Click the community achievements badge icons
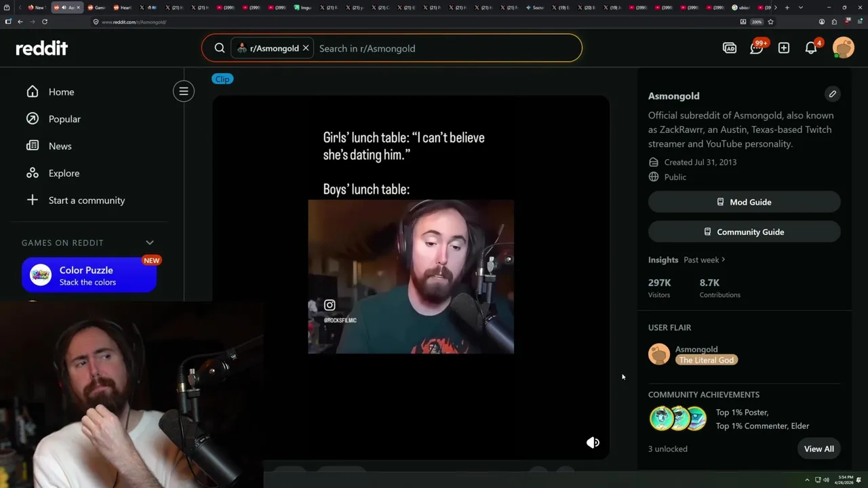This screenshot has width=868, height=488. pos(678,419)
